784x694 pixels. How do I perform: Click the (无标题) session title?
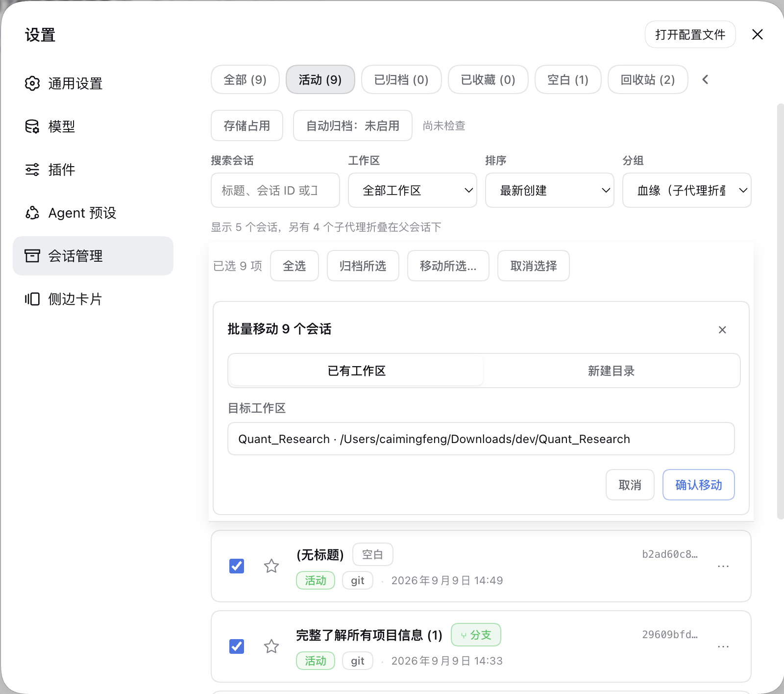coord(320,555)
